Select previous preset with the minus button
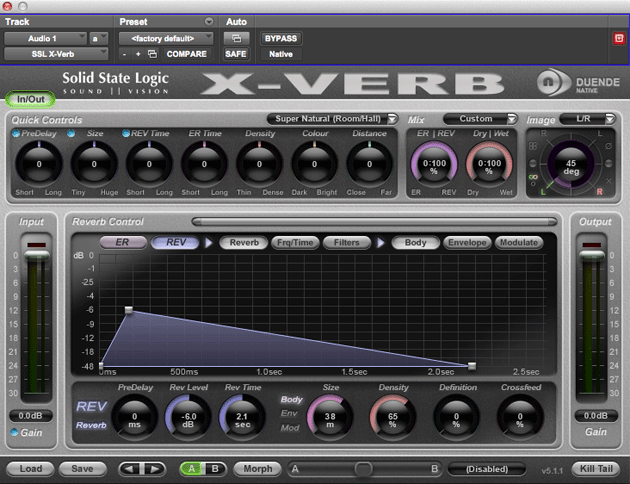630x484 pixels. click(x=125, y=54)
